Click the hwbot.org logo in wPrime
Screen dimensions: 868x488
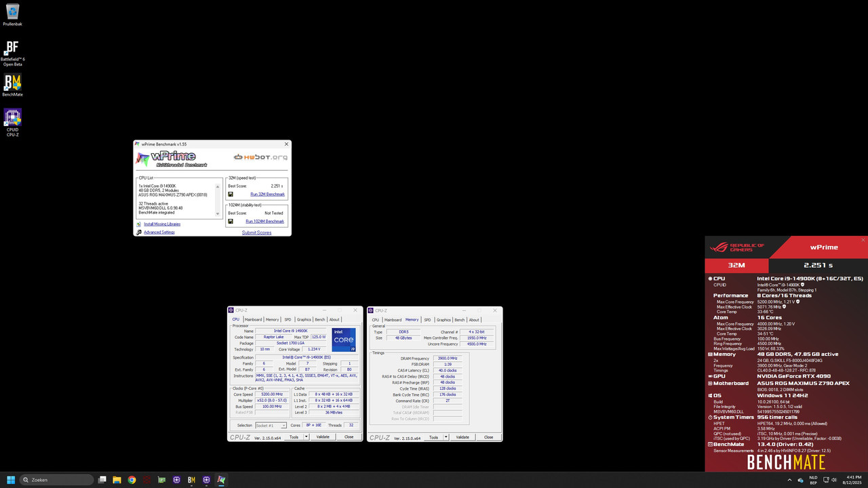coord(260,157)
